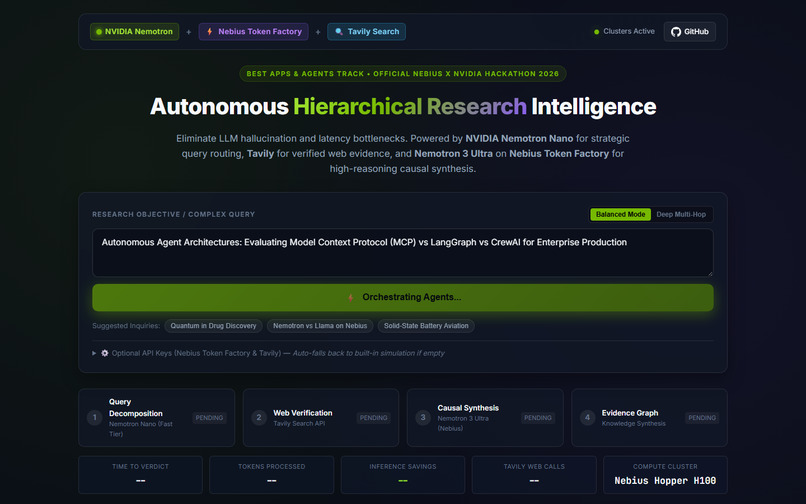Viewport: 806px width, 504px height.
Task: Click the Causal Synthesis step title
Action: pyautogui.click(x=468, y=408)
